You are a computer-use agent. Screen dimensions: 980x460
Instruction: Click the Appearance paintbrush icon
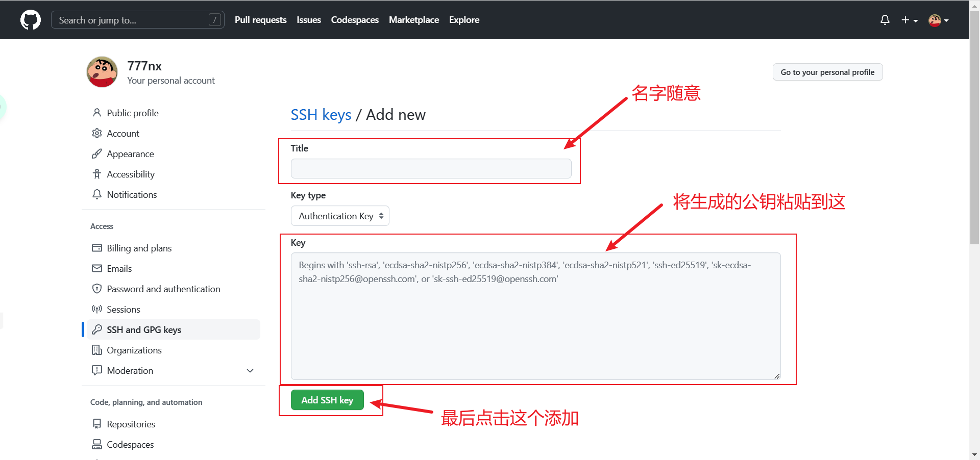tap(97, 154)
